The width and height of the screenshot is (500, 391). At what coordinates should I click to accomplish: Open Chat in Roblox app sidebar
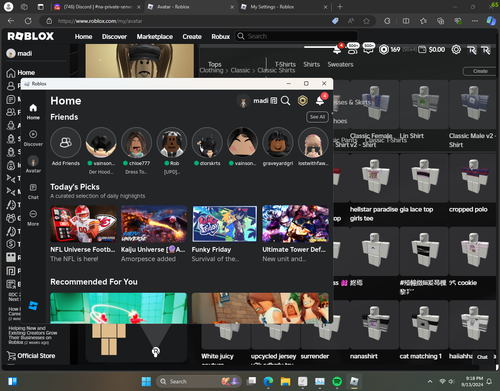(x=33, y=191)
